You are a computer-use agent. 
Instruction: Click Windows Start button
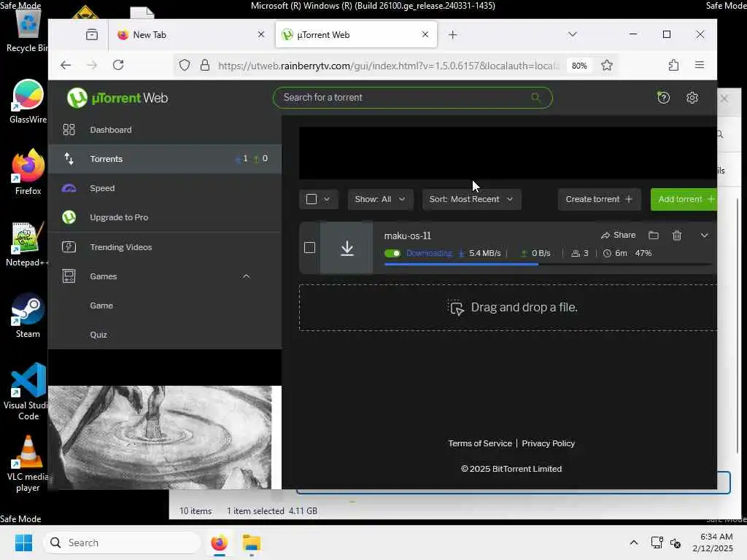23,542
